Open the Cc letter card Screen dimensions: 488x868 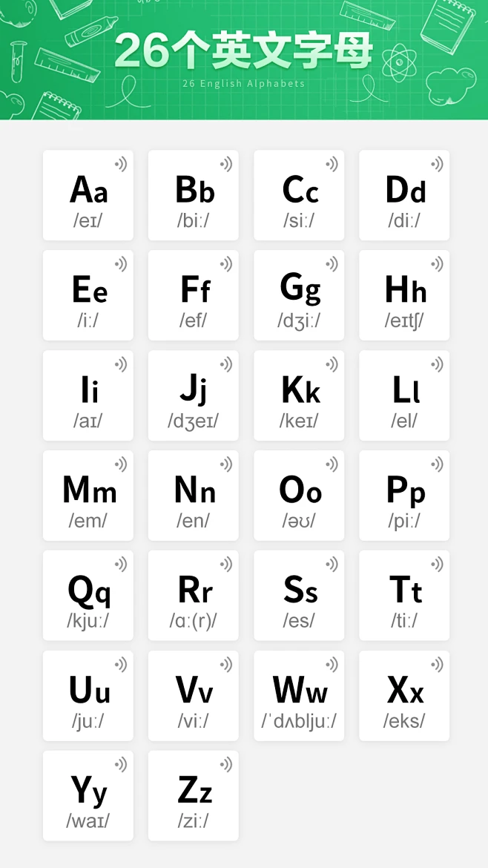point(299,196)
